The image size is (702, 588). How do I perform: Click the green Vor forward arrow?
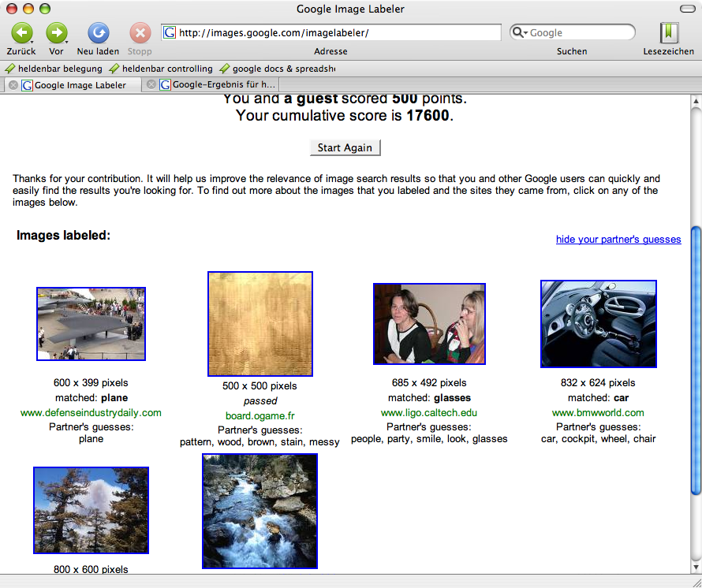[x=56, y=32]
